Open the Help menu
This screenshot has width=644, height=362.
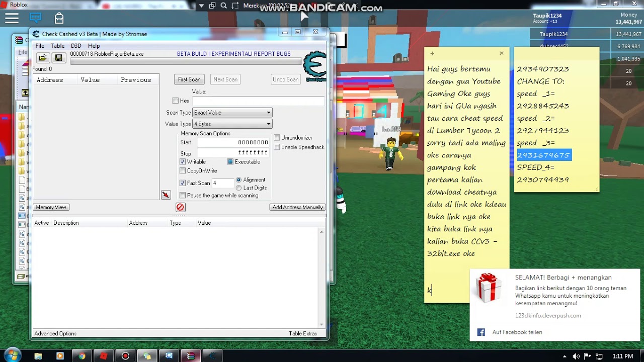pyautogui.click(x=94, y=46)
